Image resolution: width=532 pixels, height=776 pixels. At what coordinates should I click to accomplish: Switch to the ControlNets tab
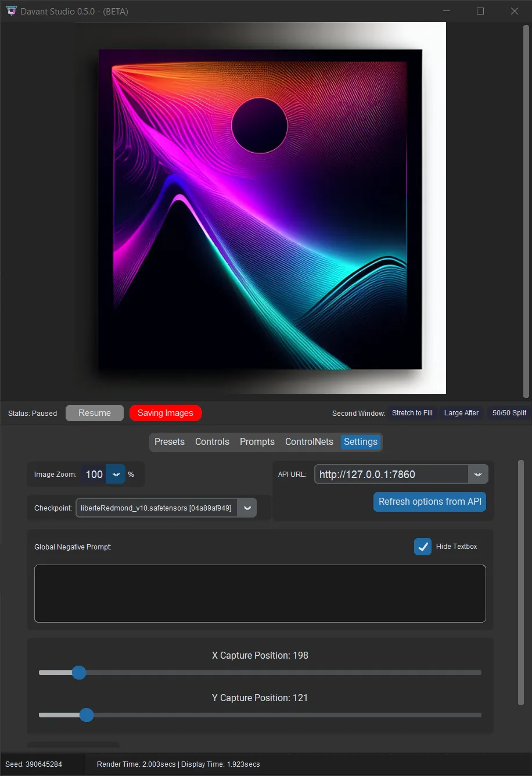(x=309, y=442)
